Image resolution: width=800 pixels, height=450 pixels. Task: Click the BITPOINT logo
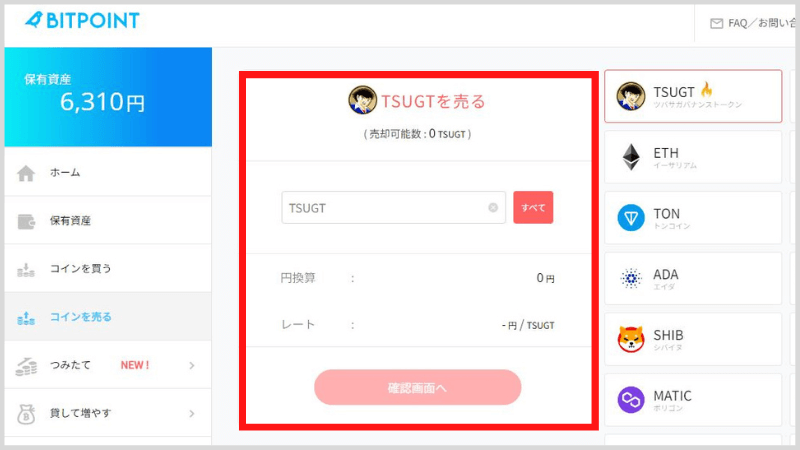click(x=82, y=20)
